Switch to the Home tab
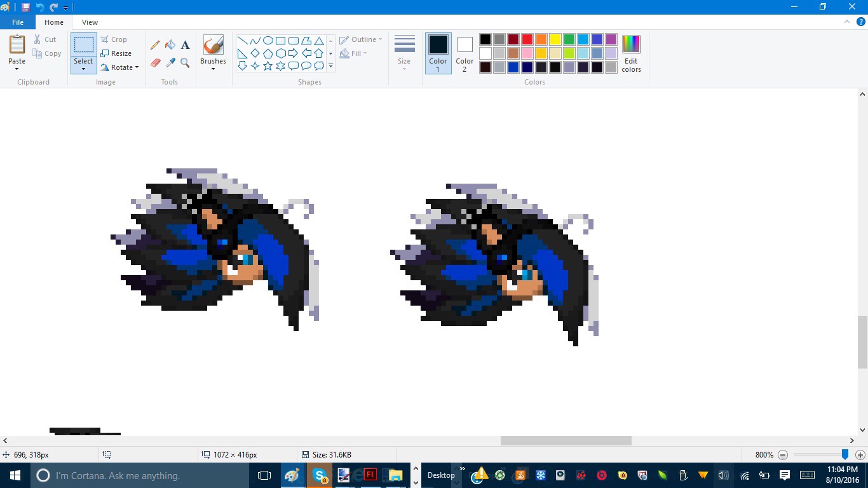The height and width of the screenshot is (488, 868). pyautogui.click(x=54, y=22)
